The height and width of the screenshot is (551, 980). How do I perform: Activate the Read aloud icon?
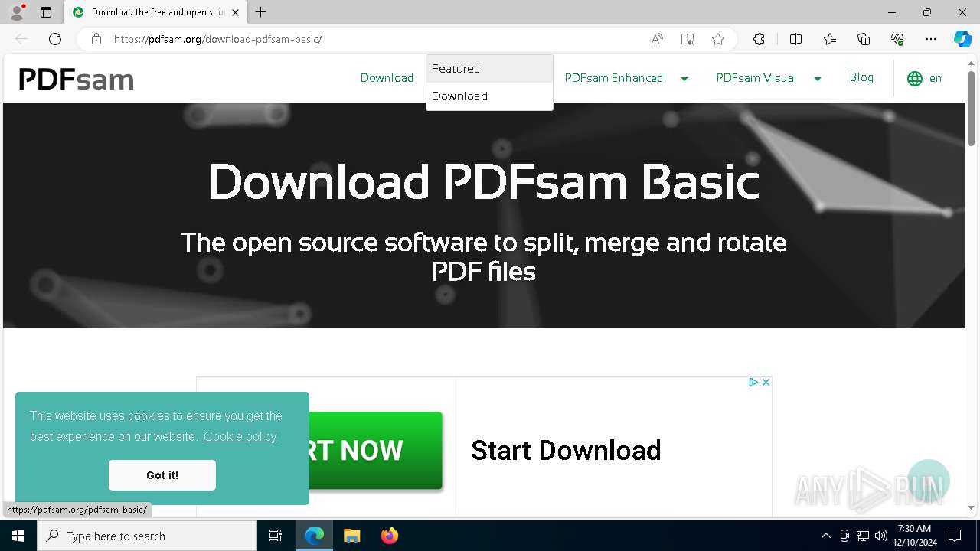point(657,39)
